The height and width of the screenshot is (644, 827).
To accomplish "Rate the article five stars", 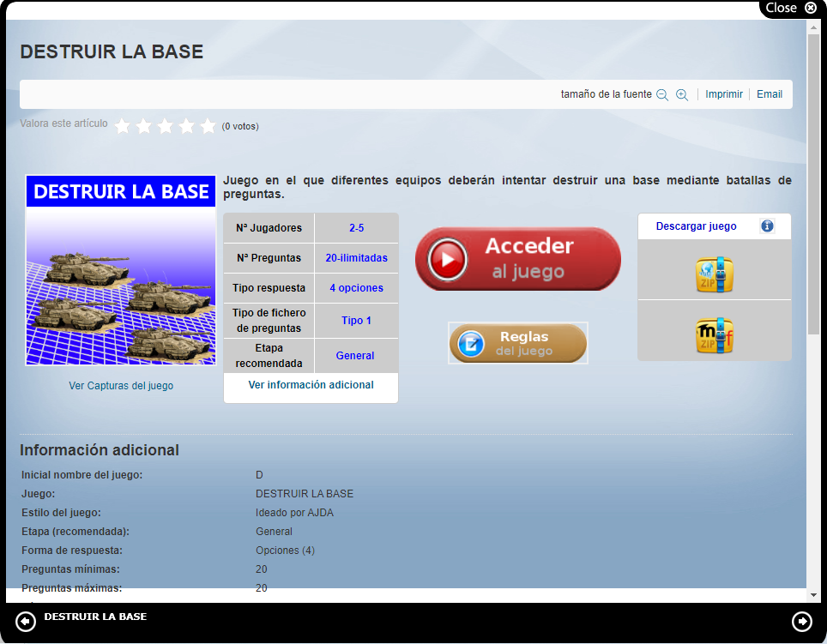I will [x=208, y=126].
